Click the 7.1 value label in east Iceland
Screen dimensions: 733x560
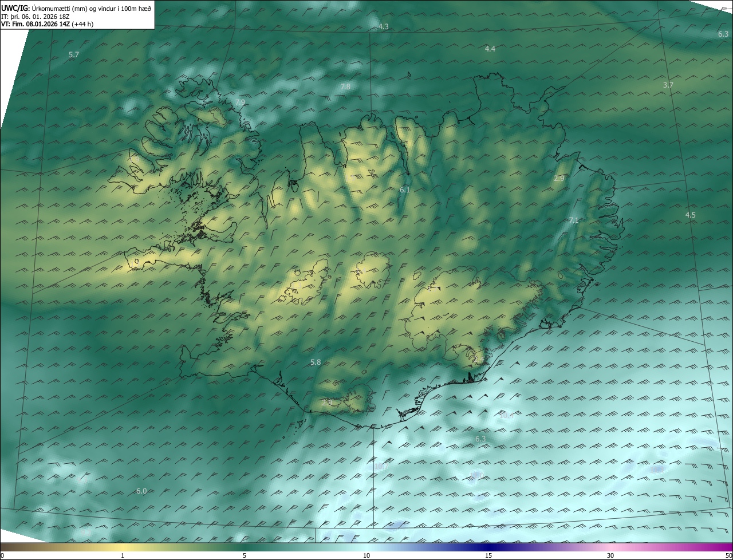tap(574, 220)
